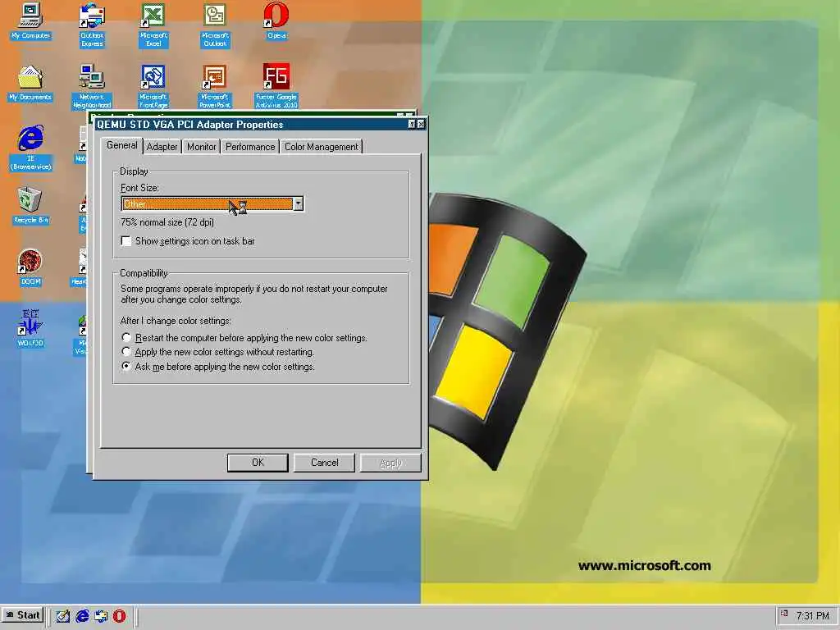Click the highlighted 'Other...' font size field

point(208,203)
